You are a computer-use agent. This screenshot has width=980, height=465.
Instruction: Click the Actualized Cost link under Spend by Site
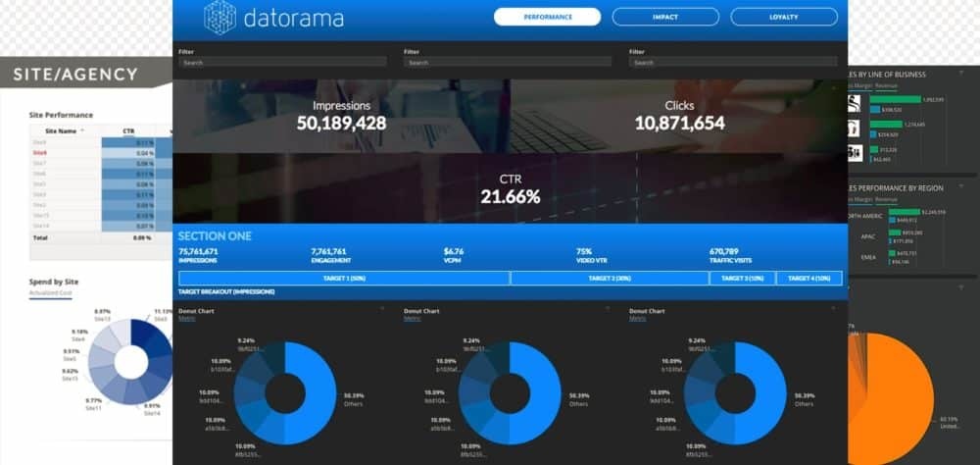(51, 293)
